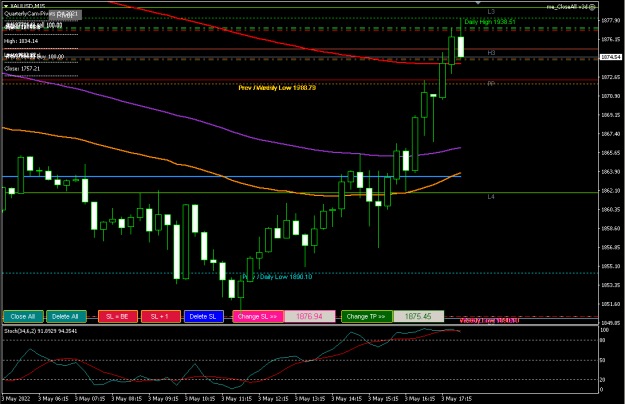
Task: Edit the take profit field showing 1875.45
Action: click(419, 317)
